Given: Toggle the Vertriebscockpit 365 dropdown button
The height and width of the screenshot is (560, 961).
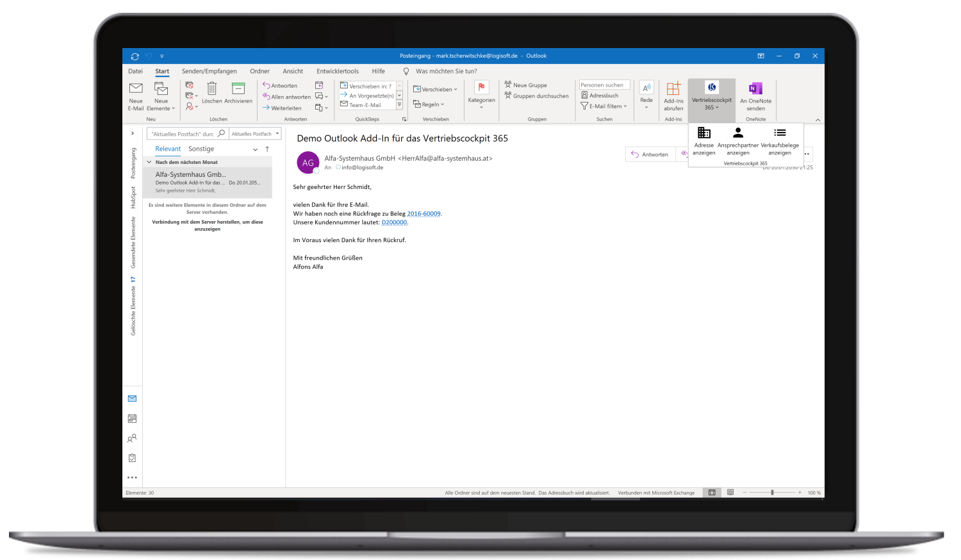Looking at the screenshot, I should pos(712,95).
